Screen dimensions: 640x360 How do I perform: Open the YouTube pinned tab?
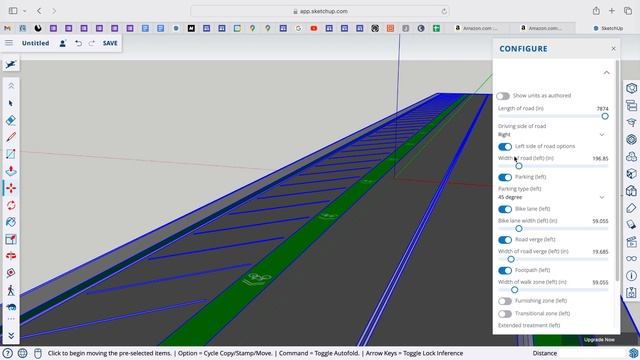pyautogui.click(x=313, y=28)
